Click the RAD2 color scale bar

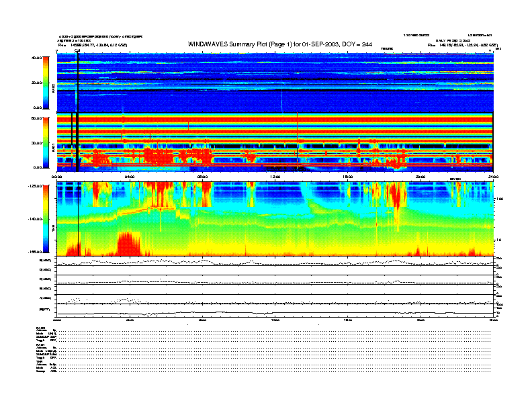coord(46,83)
